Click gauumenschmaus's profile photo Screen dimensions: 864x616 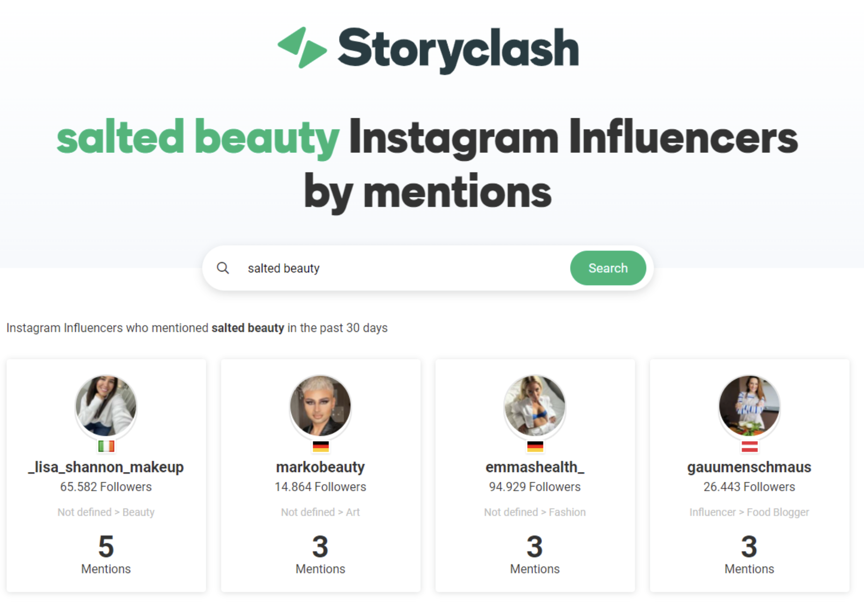click(749, 407)
